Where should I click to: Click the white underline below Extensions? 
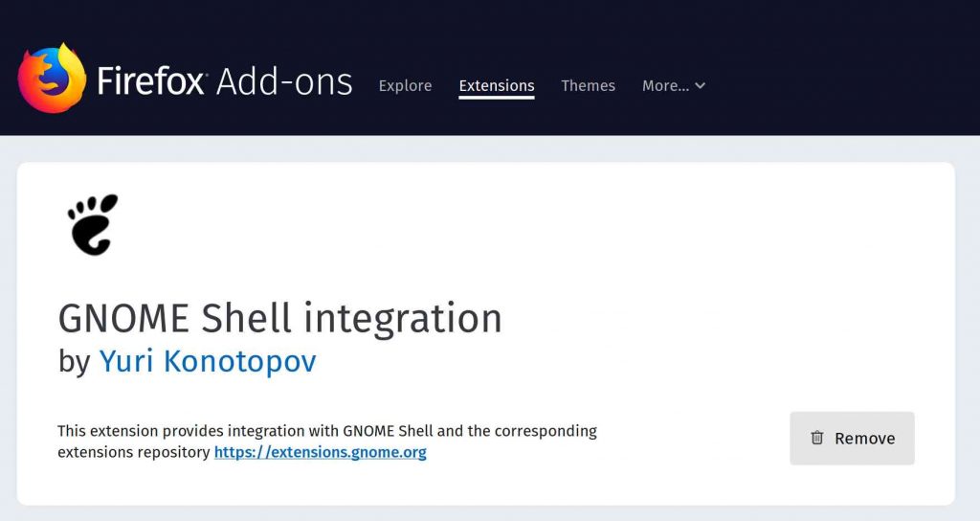(x=497, y=99)
